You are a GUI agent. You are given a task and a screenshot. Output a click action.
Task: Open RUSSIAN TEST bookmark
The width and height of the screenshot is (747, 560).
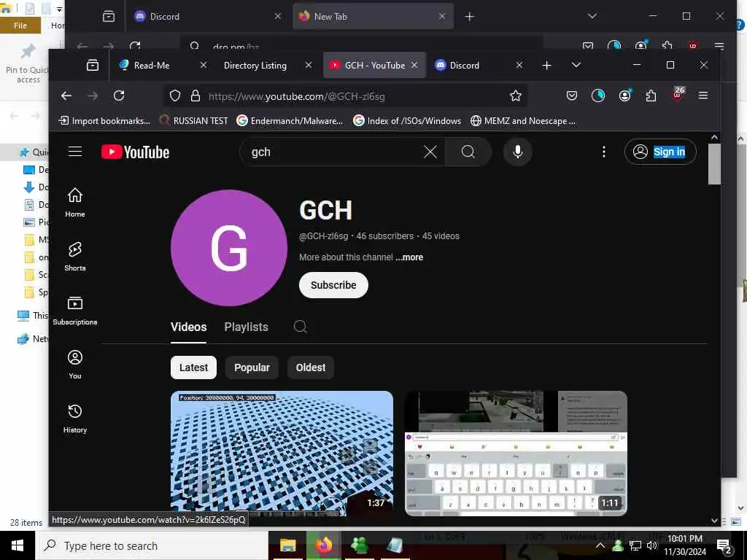point(193,121)
